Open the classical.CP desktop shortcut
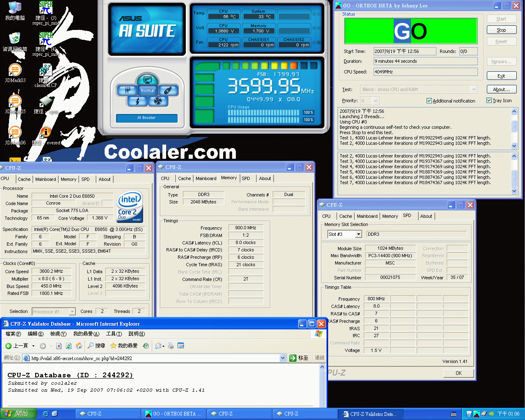525x420 pixels. coord(46,75)
